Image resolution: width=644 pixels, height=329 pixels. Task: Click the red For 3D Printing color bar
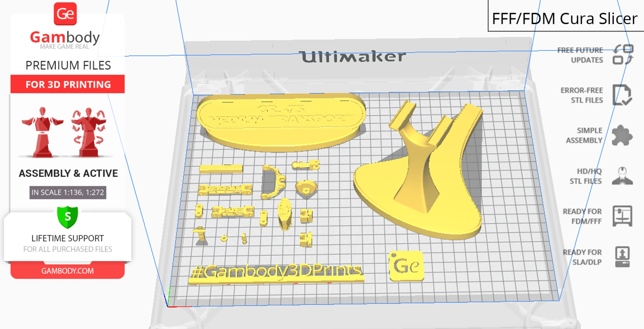67,84
